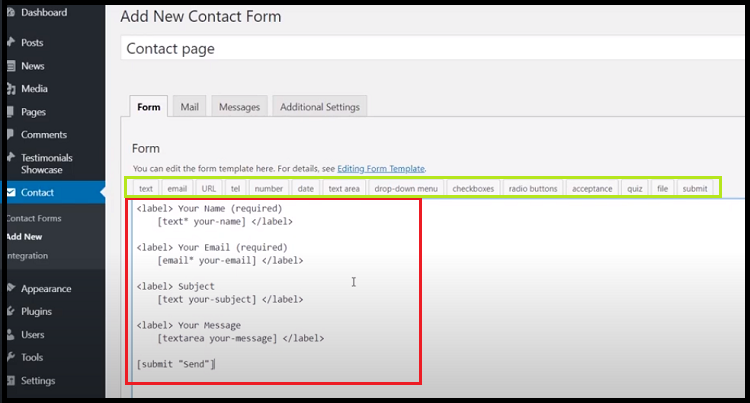Switch to the Mail tab
Image resolution: width=750 pixels, height=403 pixels.
[188, 107]
